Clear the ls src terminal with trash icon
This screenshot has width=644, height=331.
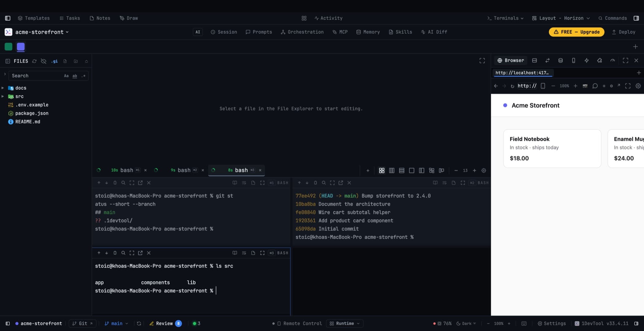pyautogui.click(x=115, y=253)
